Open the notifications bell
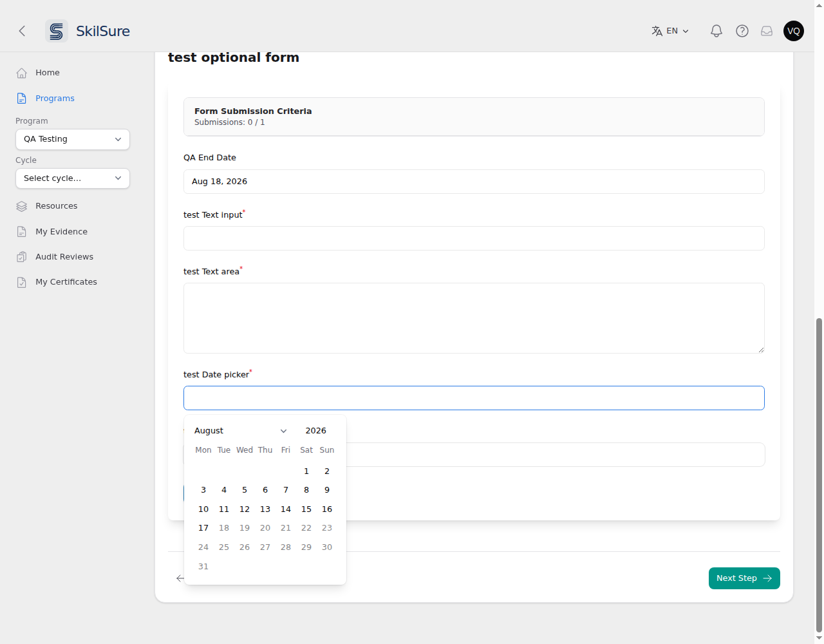The image size is (824, 644). click(716, 31)
